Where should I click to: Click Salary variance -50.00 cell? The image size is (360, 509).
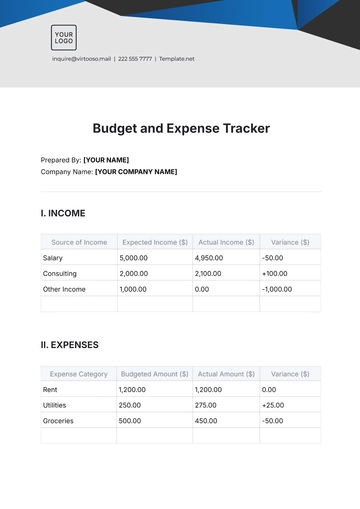[x=273, y=258]
